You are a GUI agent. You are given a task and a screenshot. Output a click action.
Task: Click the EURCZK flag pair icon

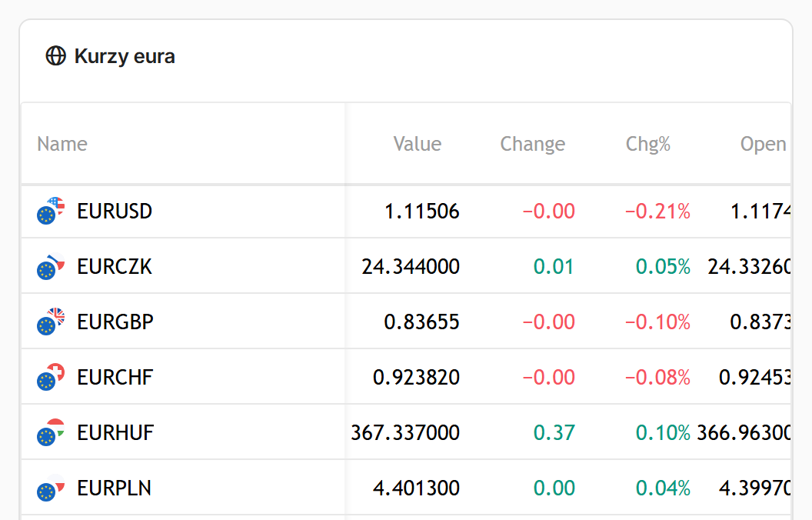pos(51,266)
